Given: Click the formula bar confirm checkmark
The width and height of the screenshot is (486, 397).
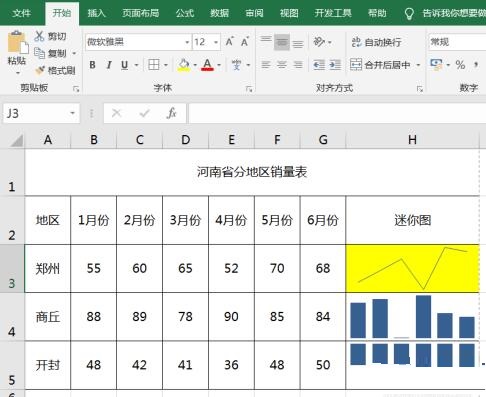Looking at the screenshot, I should [144, 113].
